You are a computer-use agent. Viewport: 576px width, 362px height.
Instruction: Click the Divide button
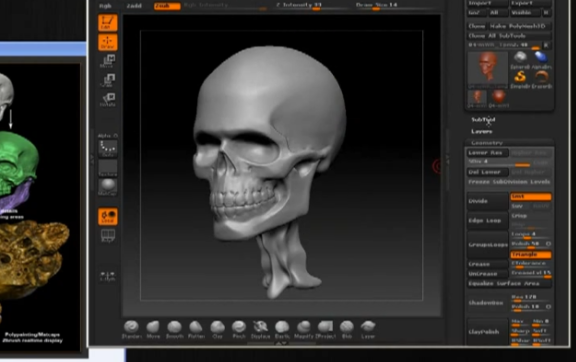pyautogui.click(x=487, y=201)
